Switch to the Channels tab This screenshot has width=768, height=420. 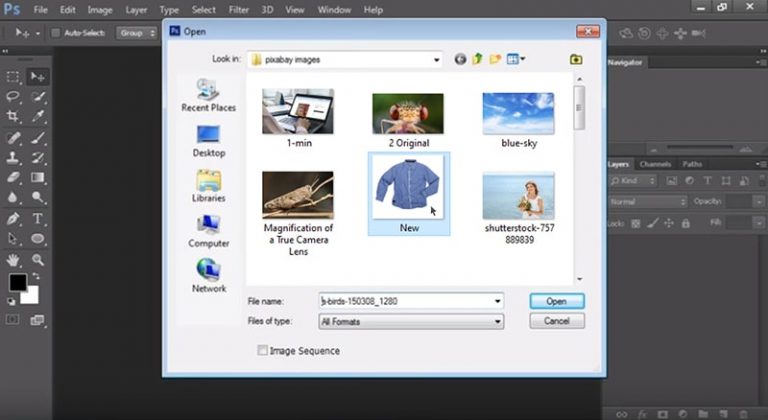coord(655,164)
